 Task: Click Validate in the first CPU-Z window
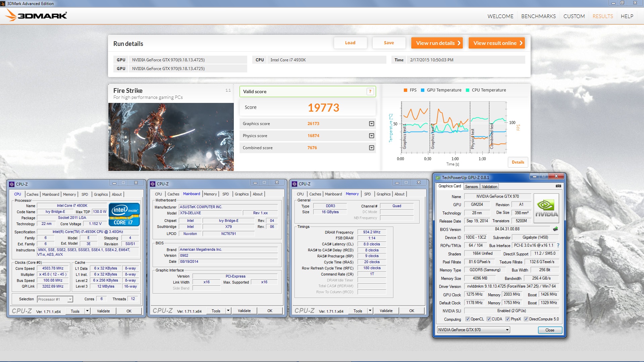(103, 311)
